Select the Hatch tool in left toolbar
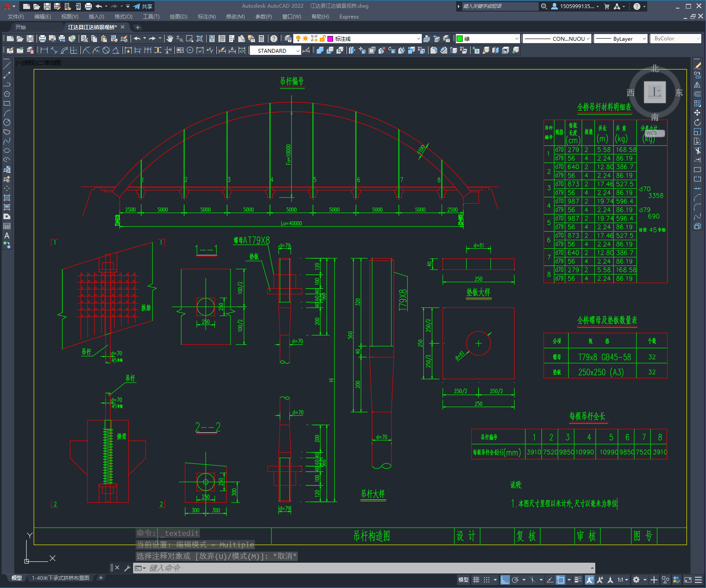Screen dimensions: 706x588 click(x=7, y=198)
